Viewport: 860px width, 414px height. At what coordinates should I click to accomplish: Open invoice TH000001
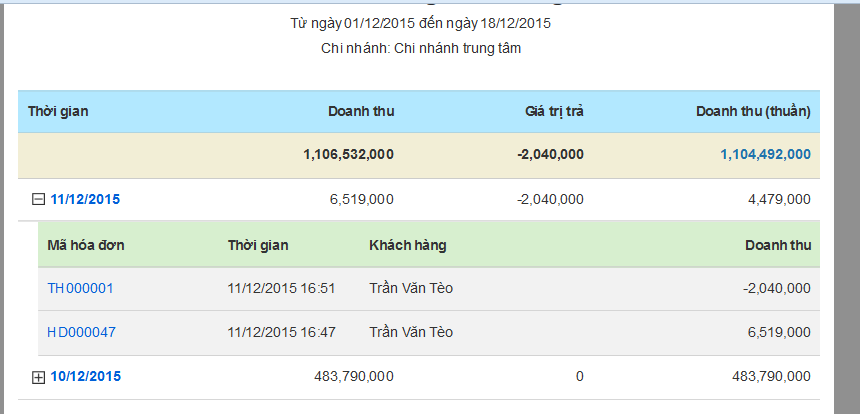tap(80, 288)
